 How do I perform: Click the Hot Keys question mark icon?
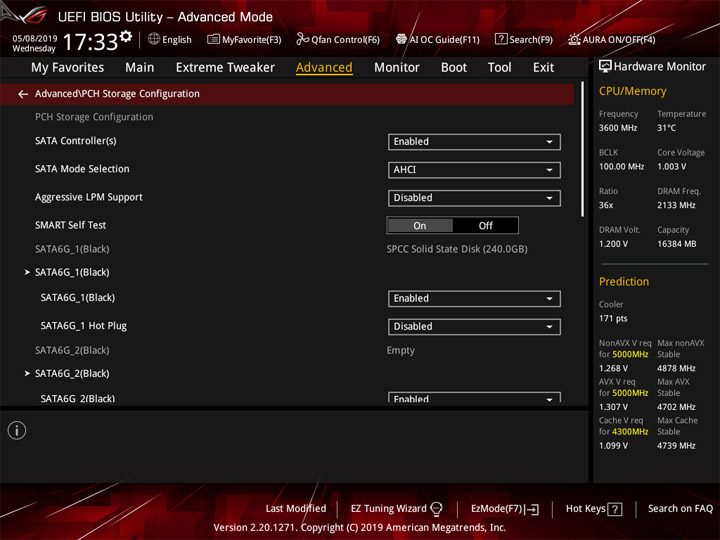pos(614,509)
